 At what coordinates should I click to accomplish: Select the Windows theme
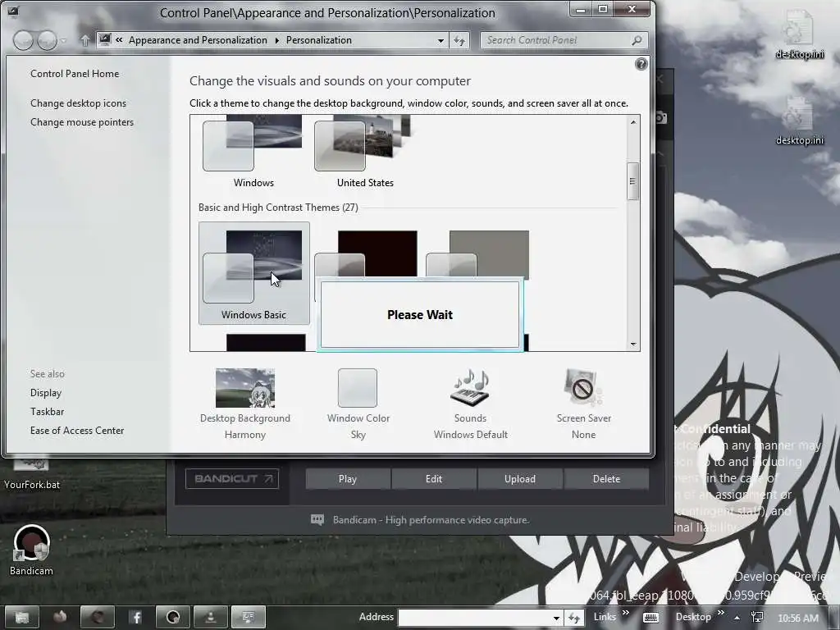point(253,152)
